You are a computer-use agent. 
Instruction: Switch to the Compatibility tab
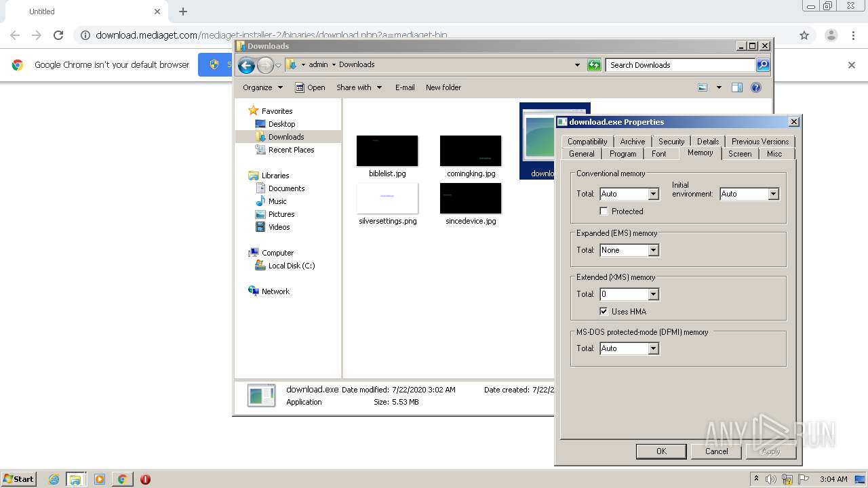587,142
